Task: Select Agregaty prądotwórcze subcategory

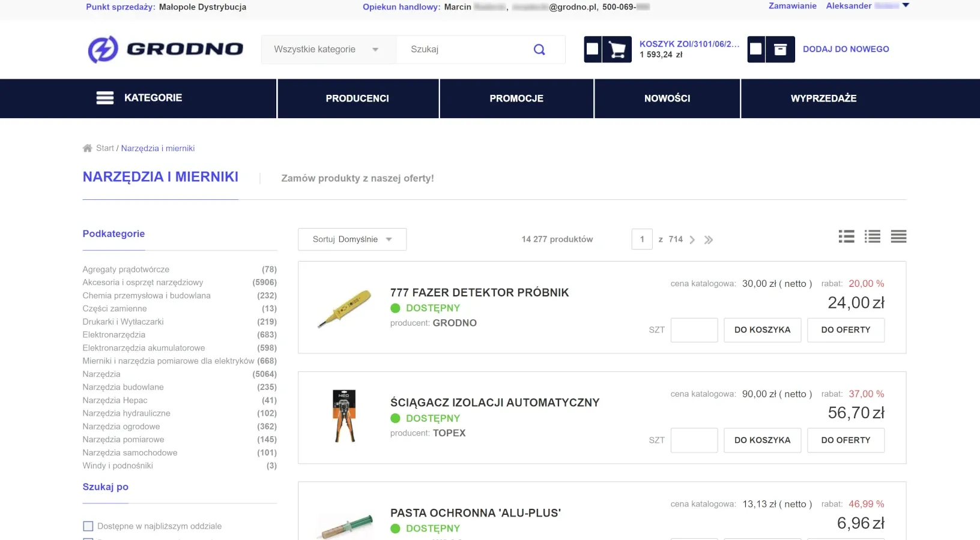Action: point(126,269)
